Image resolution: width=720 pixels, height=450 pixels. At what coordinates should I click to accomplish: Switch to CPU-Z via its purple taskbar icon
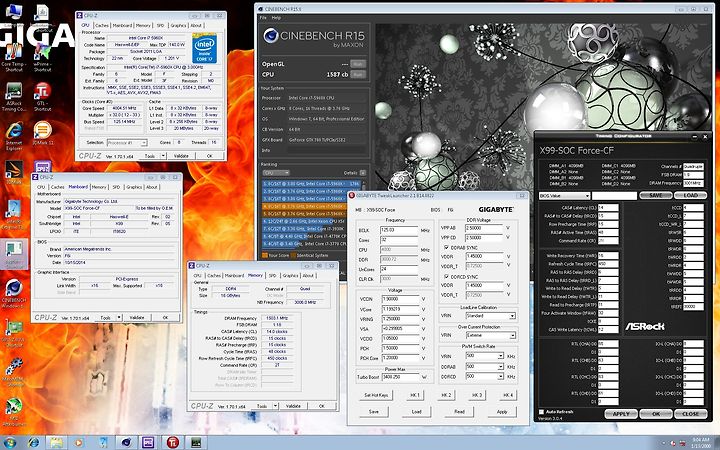tap(148, 443)
